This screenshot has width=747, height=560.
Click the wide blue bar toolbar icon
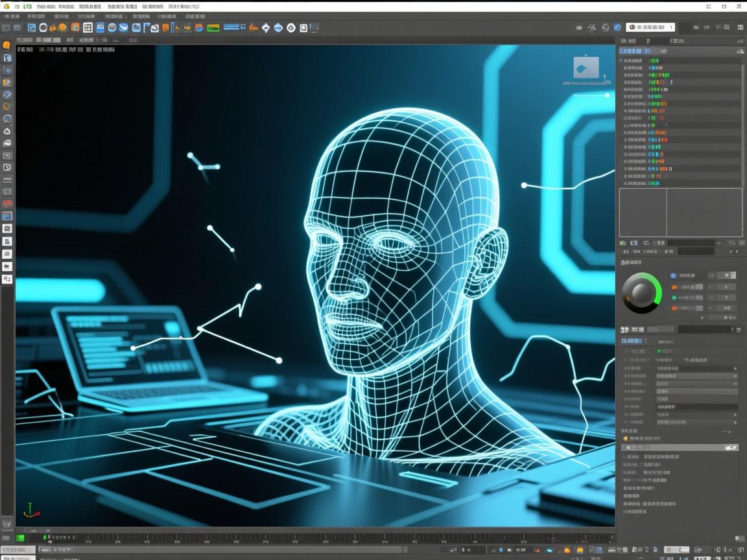coord(232,27)
